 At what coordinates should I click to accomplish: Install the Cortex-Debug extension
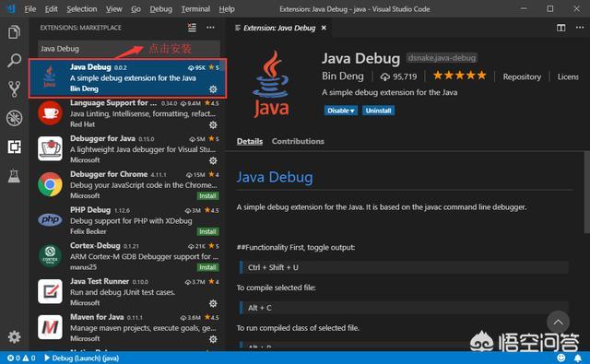pyautogui.click(x=207, y=267)
